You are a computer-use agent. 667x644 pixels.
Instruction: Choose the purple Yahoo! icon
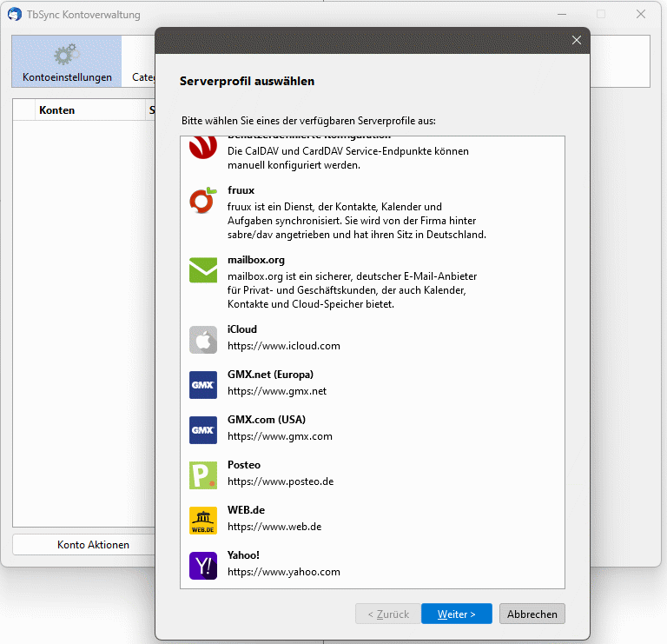point(203,565)
